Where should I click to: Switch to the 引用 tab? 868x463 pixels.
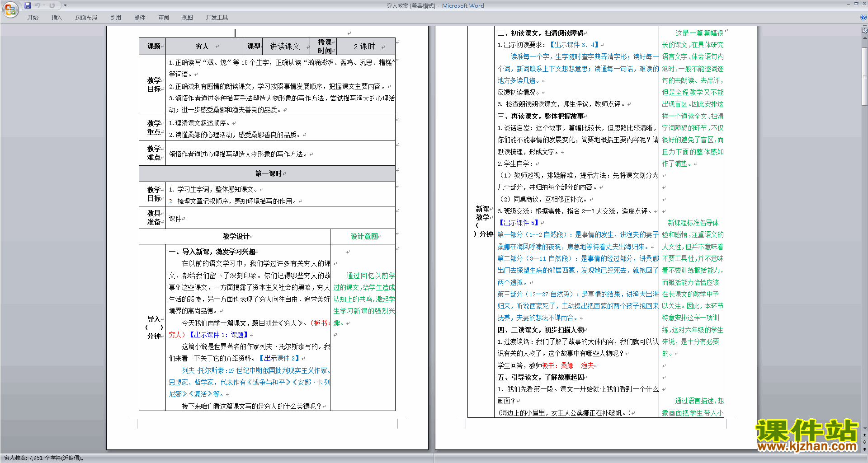(x=115, y=18)
